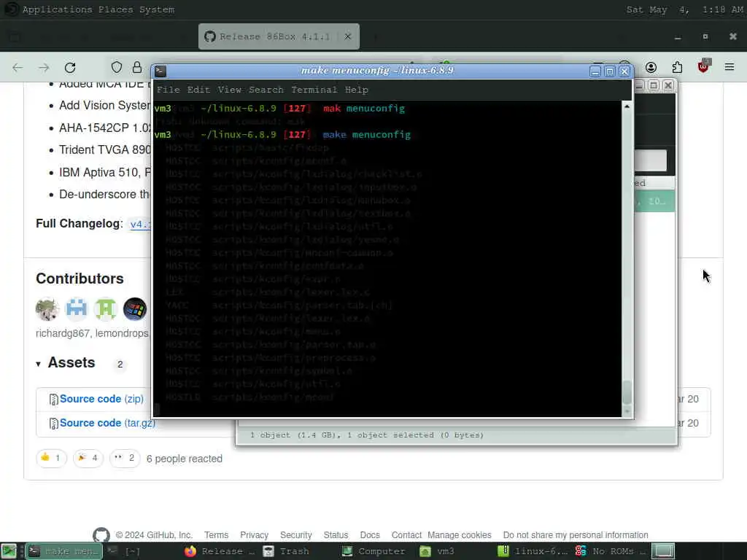Open the Security footer link
747x560 pixels.
[296, 535]
